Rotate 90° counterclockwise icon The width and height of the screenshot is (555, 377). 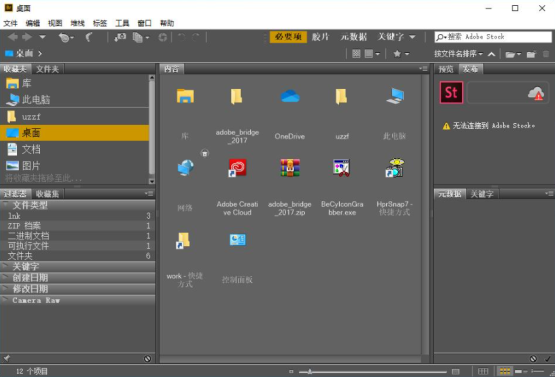[181, 37]
